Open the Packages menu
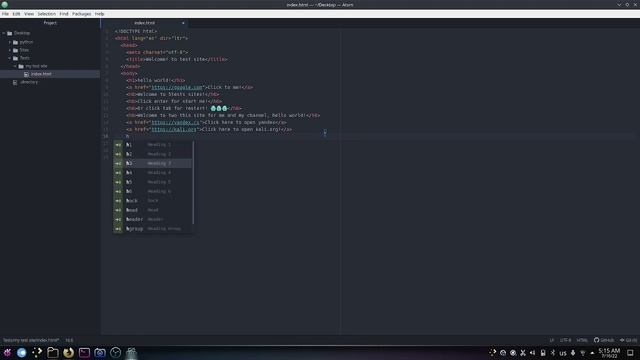640x360 pixels. (x=82, y=14)
